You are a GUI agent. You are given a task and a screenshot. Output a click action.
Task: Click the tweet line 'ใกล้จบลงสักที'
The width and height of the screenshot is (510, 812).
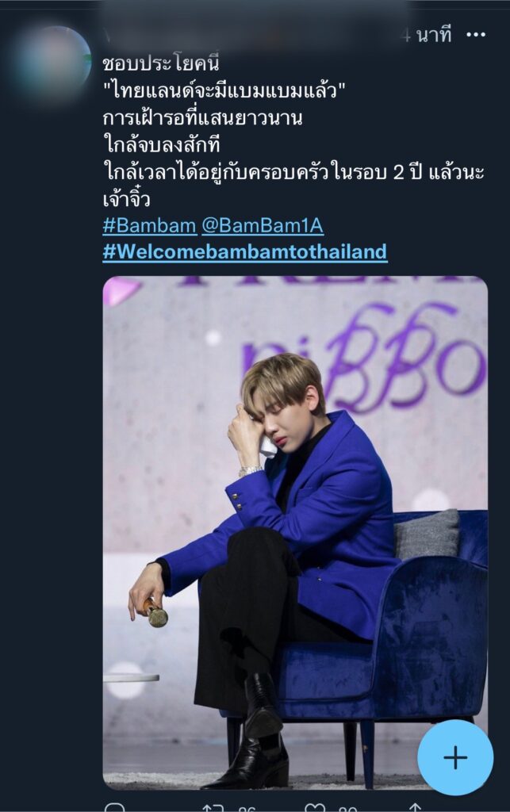click(x=162, y=144)
